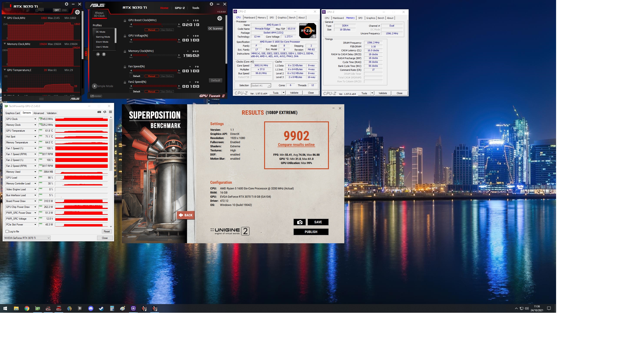
Task: Switch to Advanced tab in GPU-Z
Action: (39, 113)
